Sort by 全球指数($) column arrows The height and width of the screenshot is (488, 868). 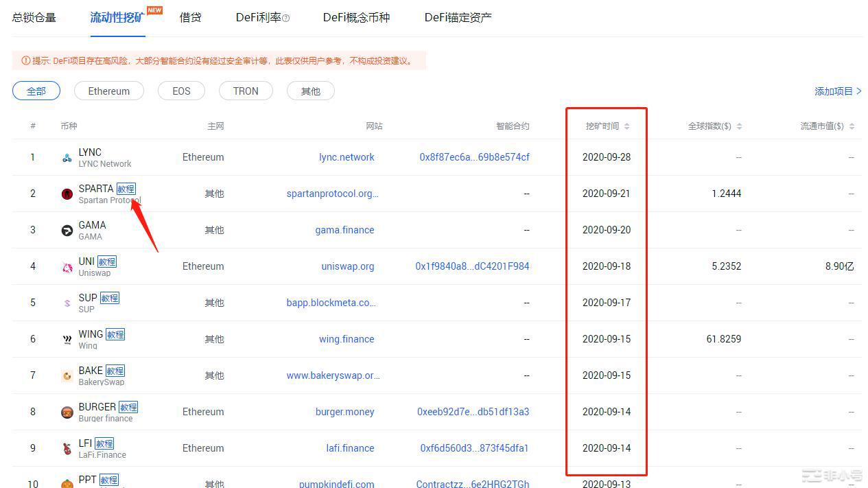(739, 126)
